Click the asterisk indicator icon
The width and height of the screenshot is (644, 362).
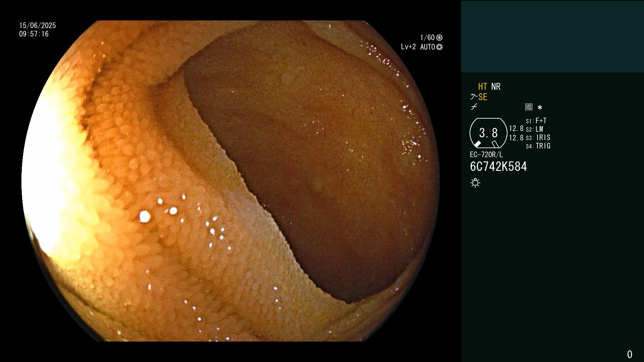click(x=540, y=107)
